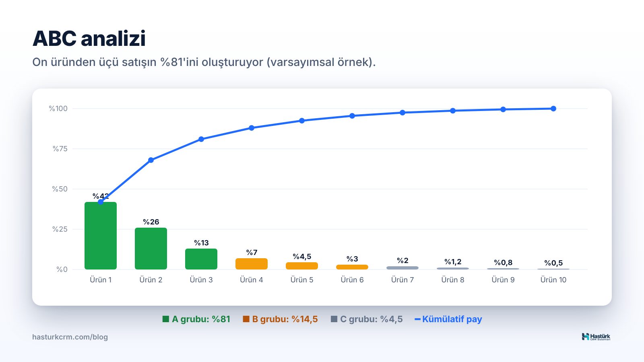Select the cumulative line point above Ürün 9
644x362 pixels.
[x=503, y=109]
